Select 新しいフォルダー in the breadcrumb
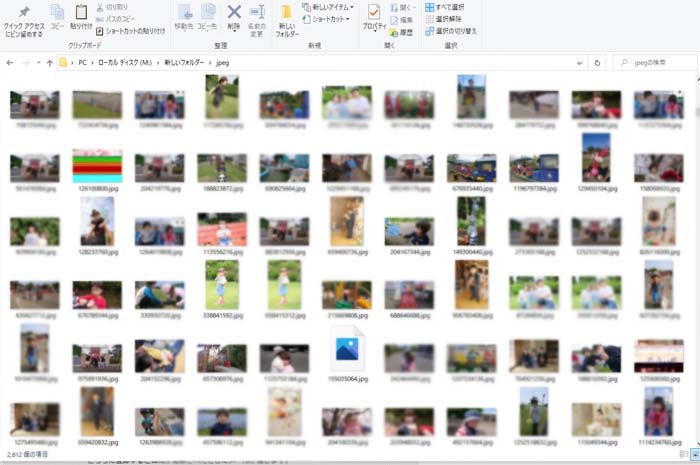Image resolution: width=700 pixels, height=465 pixels. pyautogui.click(x=184, y=63)
